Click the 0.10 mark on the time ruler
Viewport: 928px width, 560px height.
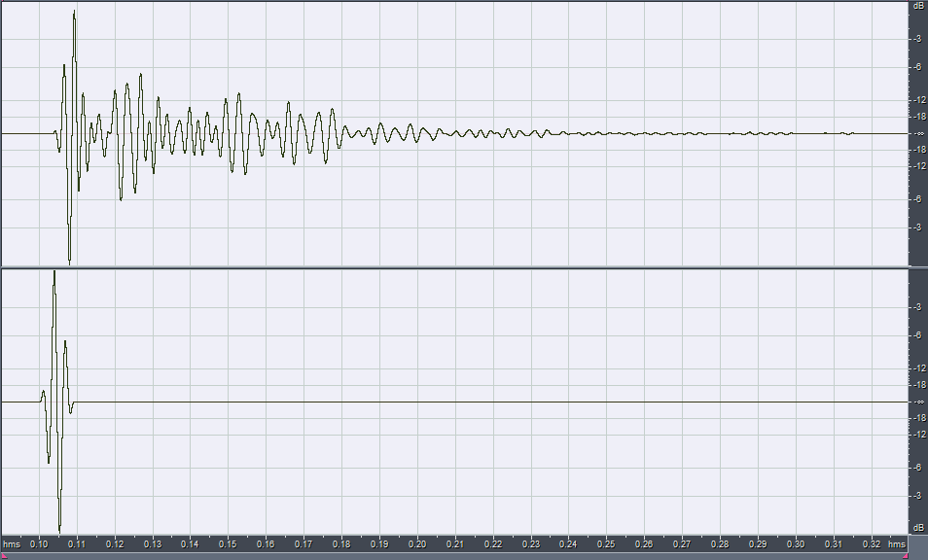coord(39,544)
